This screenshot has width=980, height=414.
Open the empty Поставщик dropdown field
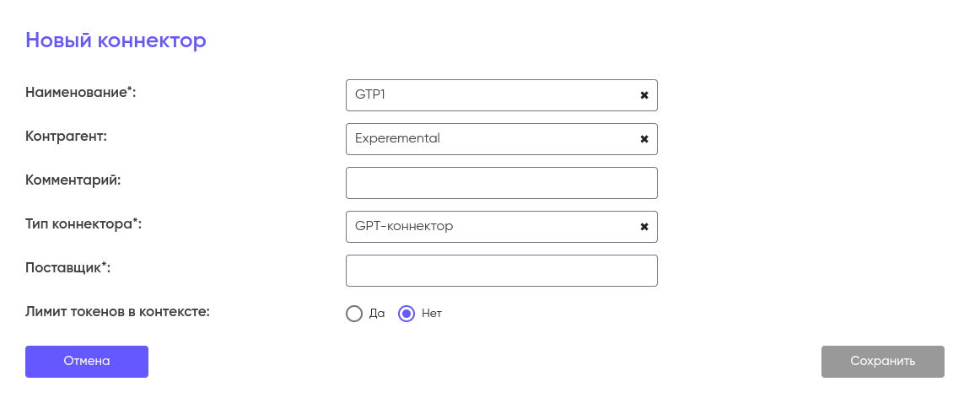click(501, 271)
